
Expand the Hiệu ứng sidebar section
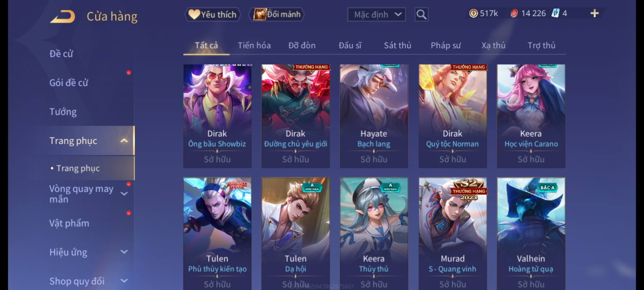tap(124, 252)
